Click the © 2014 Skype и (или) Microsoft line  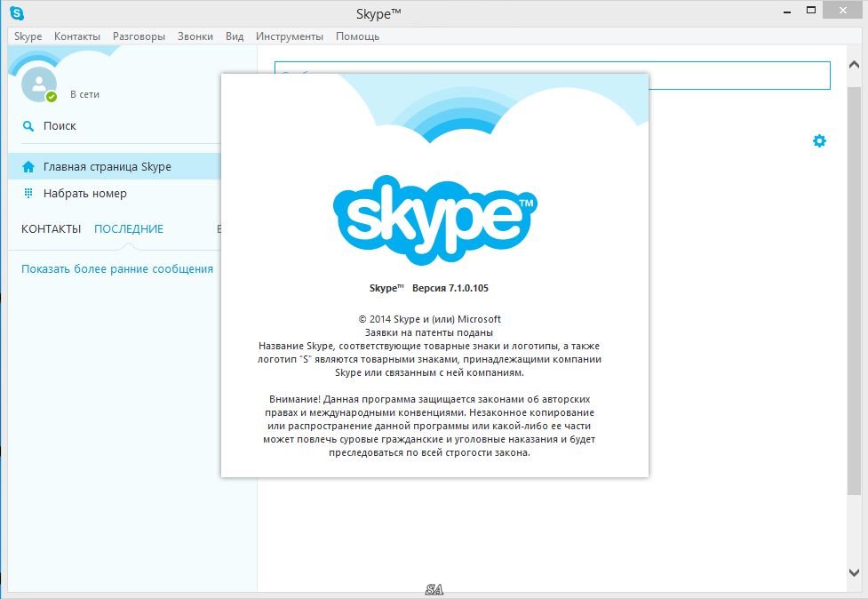(430, 319)
